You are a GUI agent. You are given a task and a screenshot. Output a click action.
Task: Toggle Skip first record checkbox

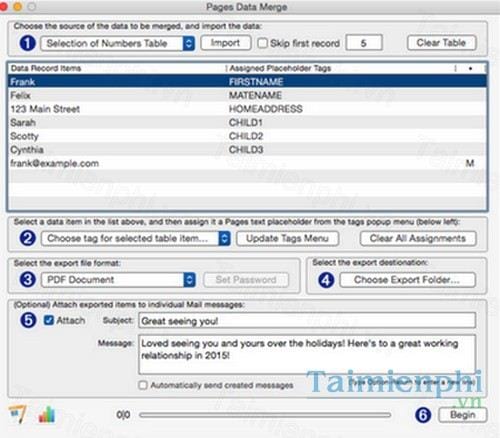263,43
